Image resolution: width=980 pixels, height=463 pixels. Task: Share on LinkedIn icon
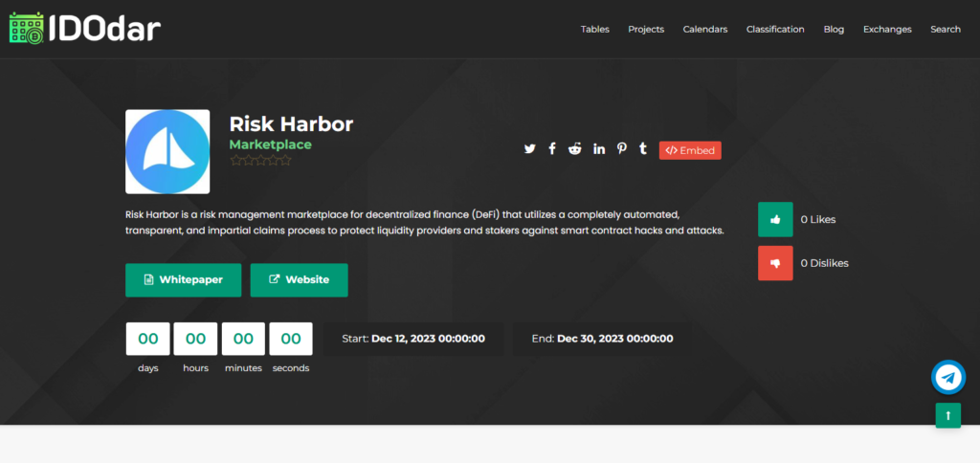(599, 148)
